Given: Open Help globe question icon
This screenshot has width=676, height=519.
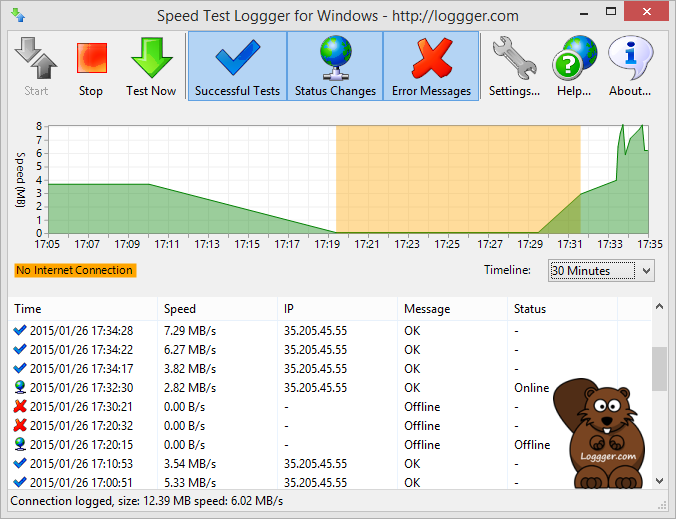Looking at the screenshot, I should click(x=574, y=58).
